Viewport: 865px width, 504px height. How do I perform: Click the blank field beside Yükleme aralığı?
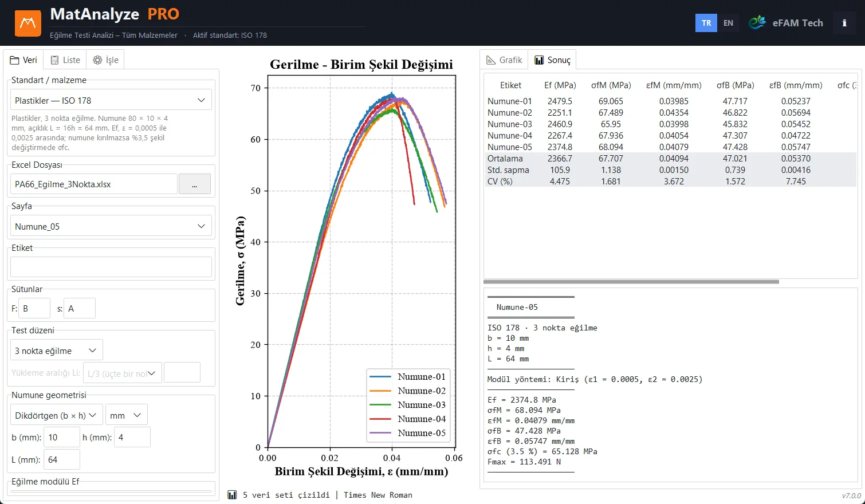click(182, 372)
